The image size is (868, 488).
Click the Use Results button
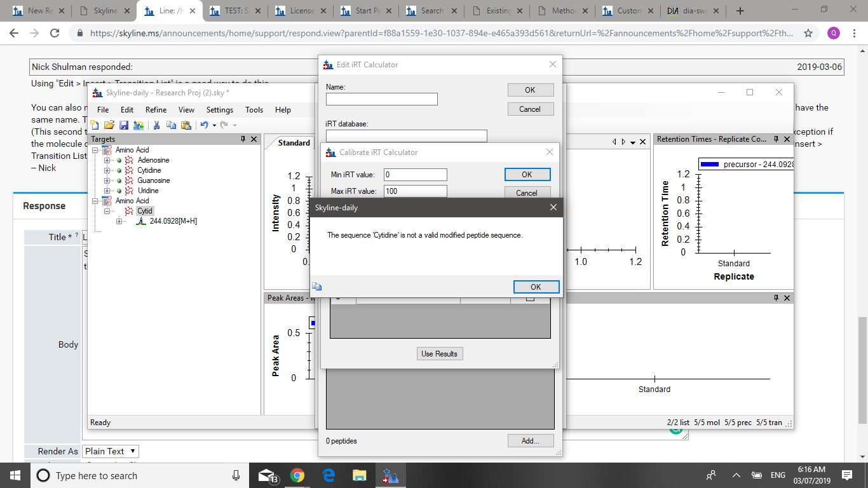click(x=439, y=354)
